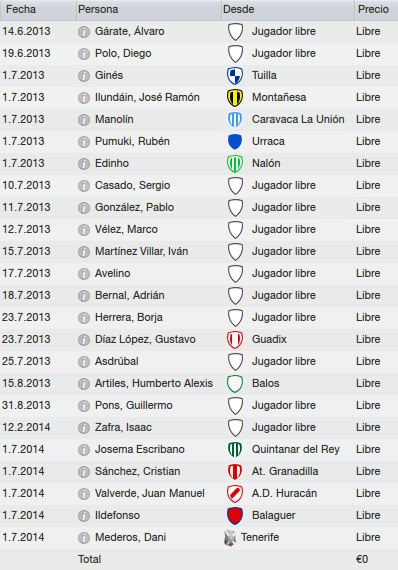The width and height of the screenshot is (398, 570).
Task: Open the info icon next to Ginés
Action: (84, 76)
